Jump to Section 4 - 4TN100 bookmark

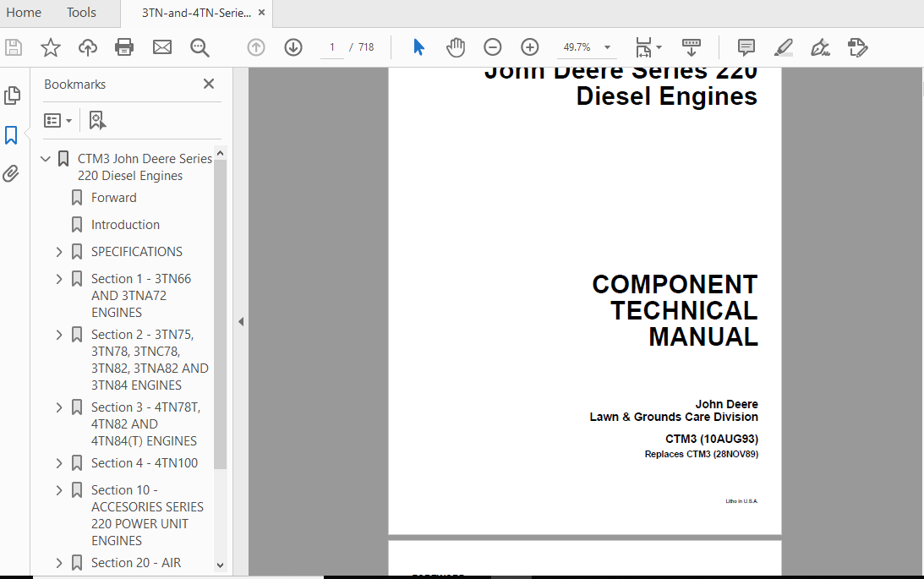[x=145, y=463]
